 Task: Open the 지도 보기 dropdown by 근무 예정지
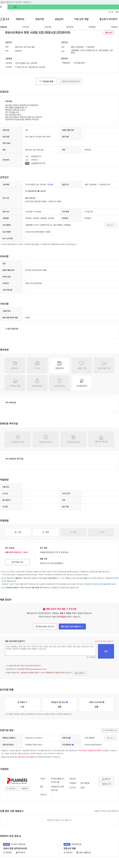click(x=111, y=225)
